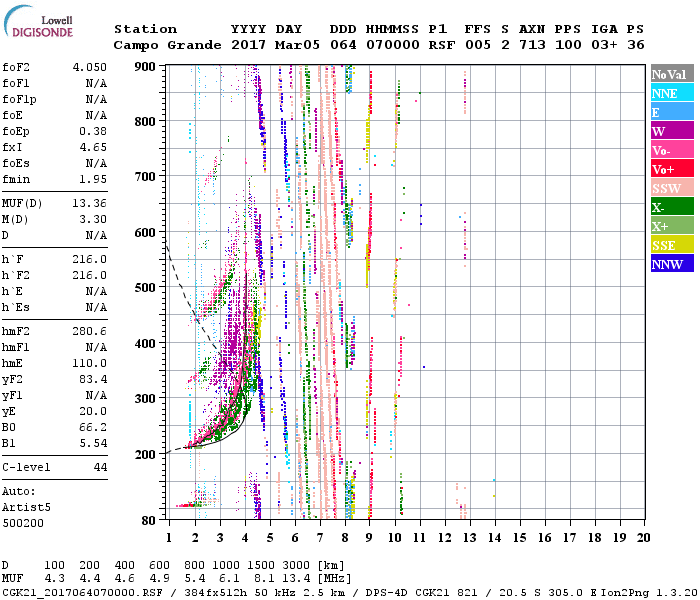Click the B1 value 5.54
700x600 pixels.
[93, 444]
